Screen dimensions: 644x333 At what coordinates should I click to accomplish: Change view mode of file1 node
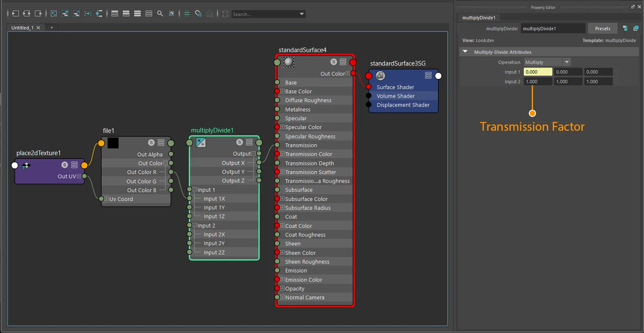[x=161, y=143]
